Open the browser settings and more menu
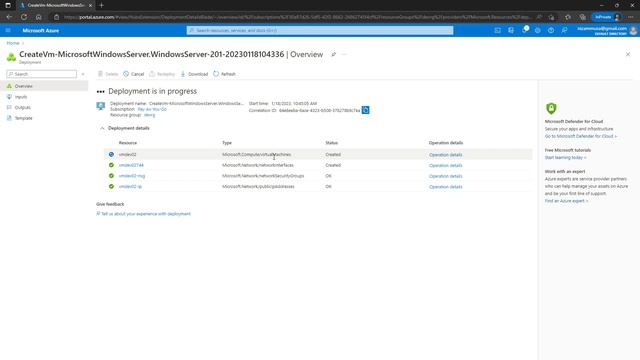This screenshot has height=360, width=640. click(x=631, y=17)
